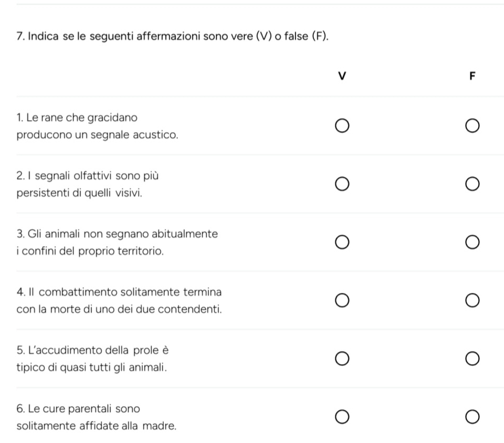504x443 pixels.
Task: Choose F for territory boundaries statement 3
Action: tap(472, 242)
